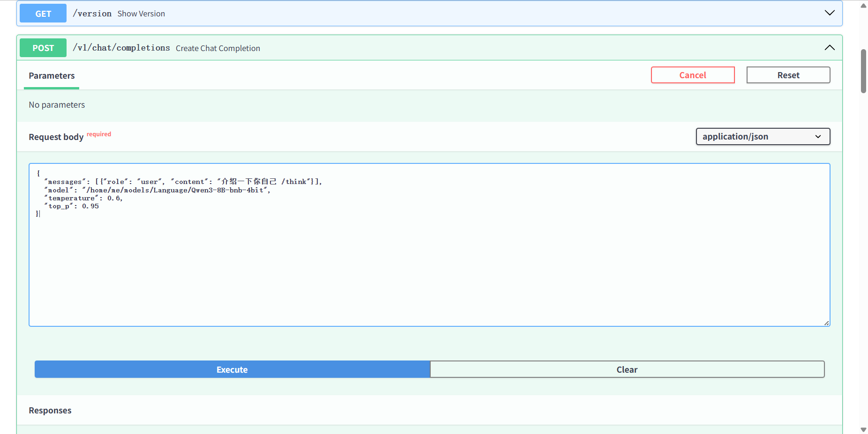The image size is (868, 434).
Task: Click the 'No parameters' text
Action: pyautogui.click(x=57, y=105)
